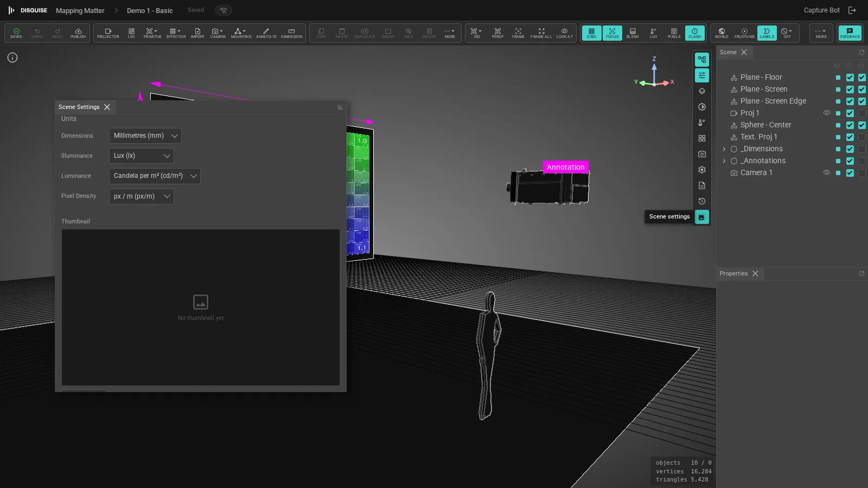Click the sliders properties sidebar icon
This screenshot has height=488, width=868.
(x=702, y=75)
